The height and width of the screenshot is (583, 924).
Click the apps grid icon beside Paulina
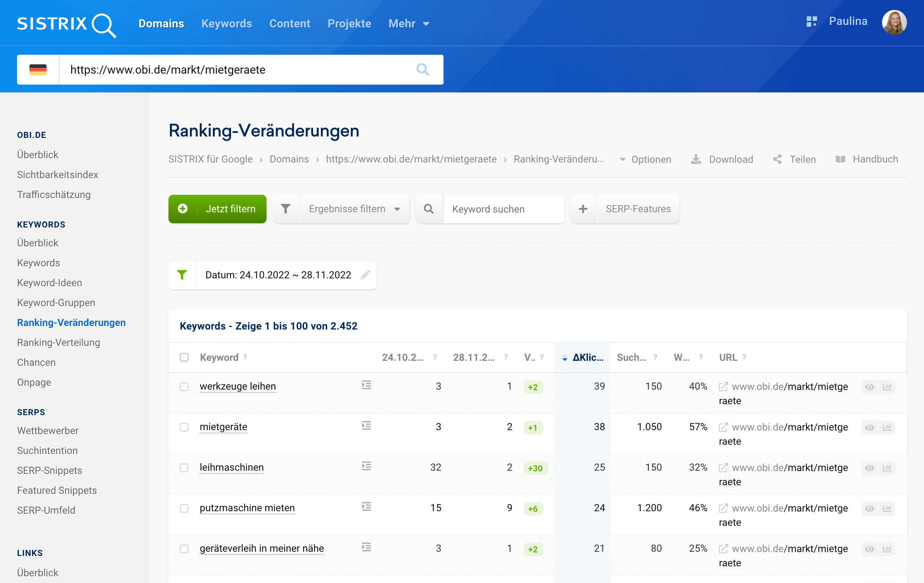(811, 21)
